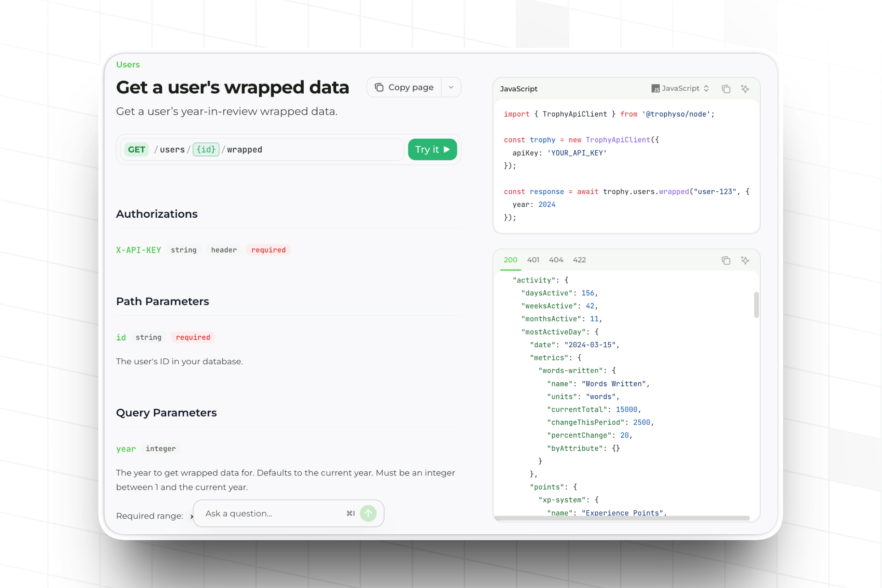Click the Try it button
The width and height of the screenshot is (882, 588).
[x=432, y=149]
